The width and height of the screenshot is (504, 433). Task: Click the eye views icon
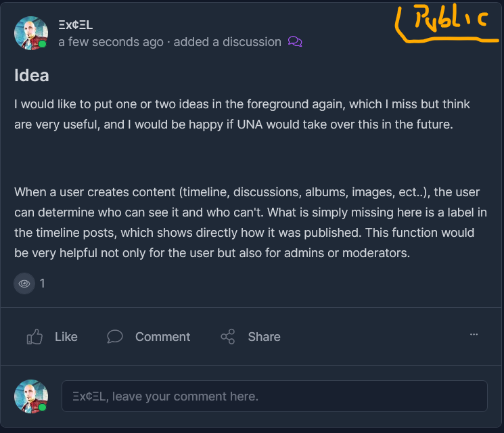[24, 283]
